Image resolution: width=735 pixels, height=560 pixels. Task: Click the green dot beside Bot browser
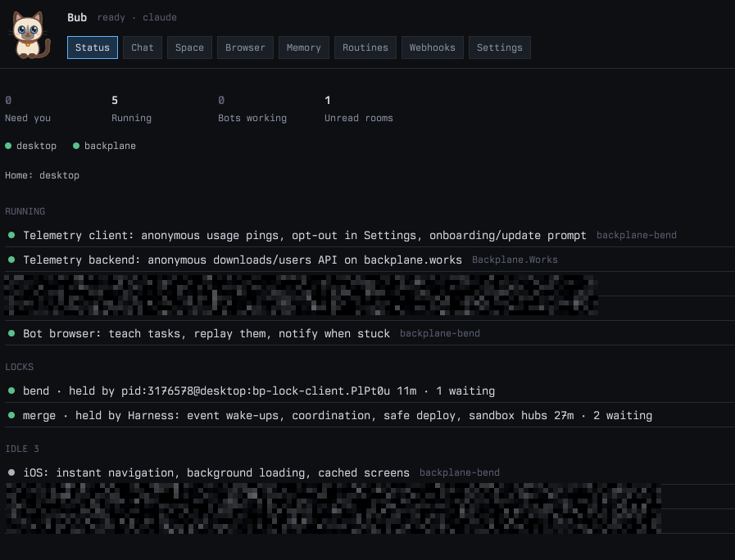(x=11, y=333)
